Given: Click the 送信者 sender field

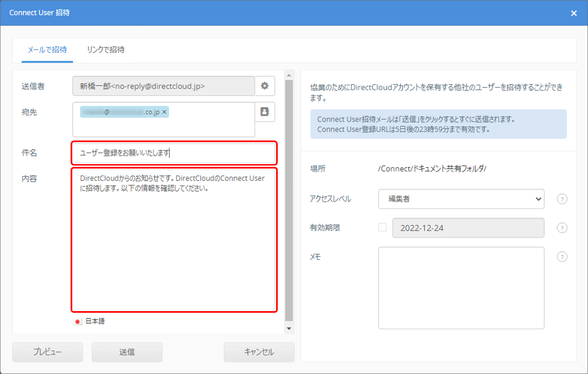Looking at the screenshot, I should 164,86.
